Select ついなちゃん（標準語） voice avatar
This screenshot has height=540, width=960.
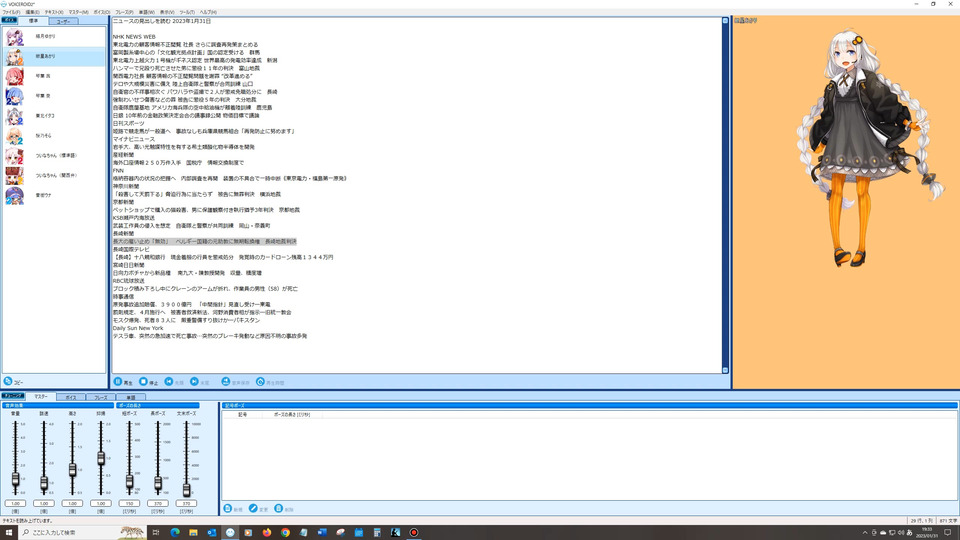(15, 156)
